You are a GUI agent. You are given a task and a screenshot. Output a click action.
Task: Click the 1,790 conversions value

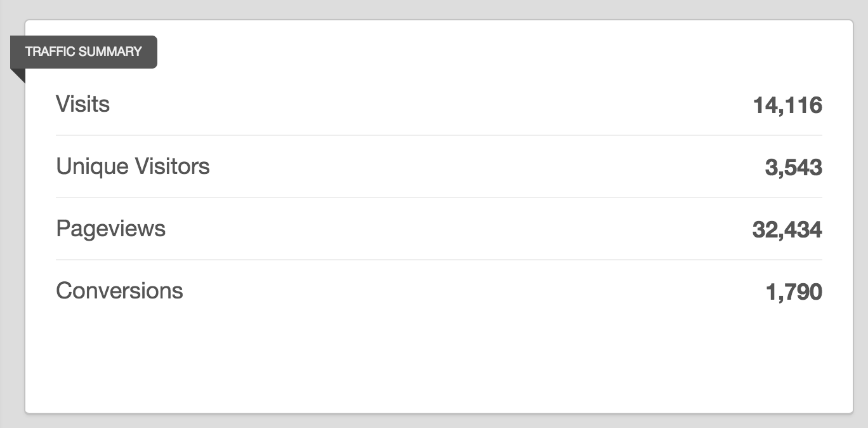[794, 291]
